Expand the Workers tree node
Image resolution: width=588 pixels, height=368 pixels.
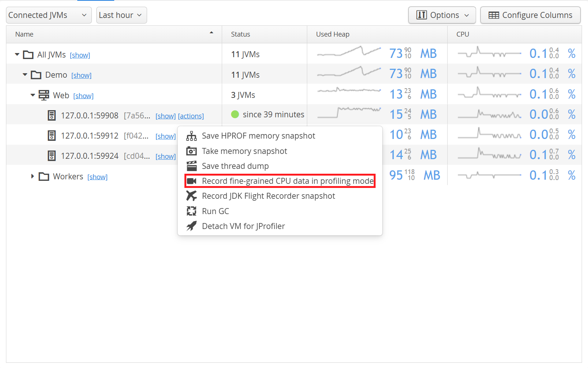(x=32, y=176)
